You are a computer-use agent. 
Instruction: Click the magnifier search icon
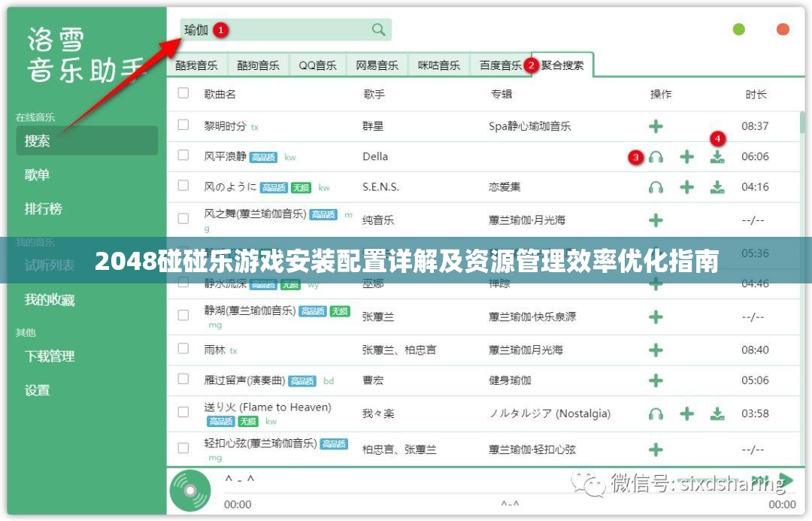click(378, 29)
